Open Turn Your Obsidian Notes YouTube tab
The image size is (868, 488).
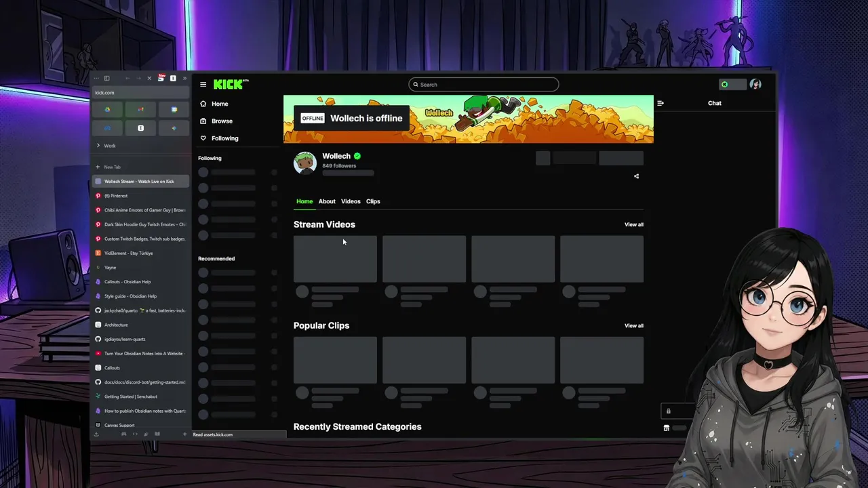(x=140, y=353)
